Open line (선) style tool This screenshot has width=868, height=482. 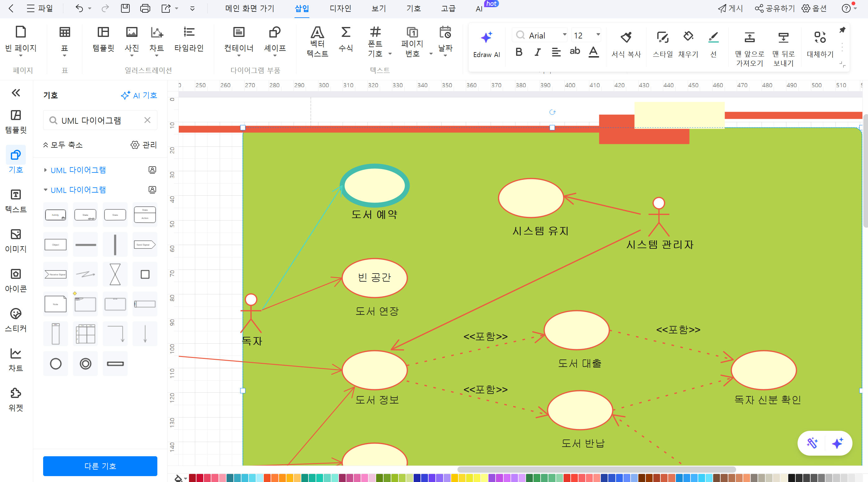pyautogui.click(x=713, y=44)
